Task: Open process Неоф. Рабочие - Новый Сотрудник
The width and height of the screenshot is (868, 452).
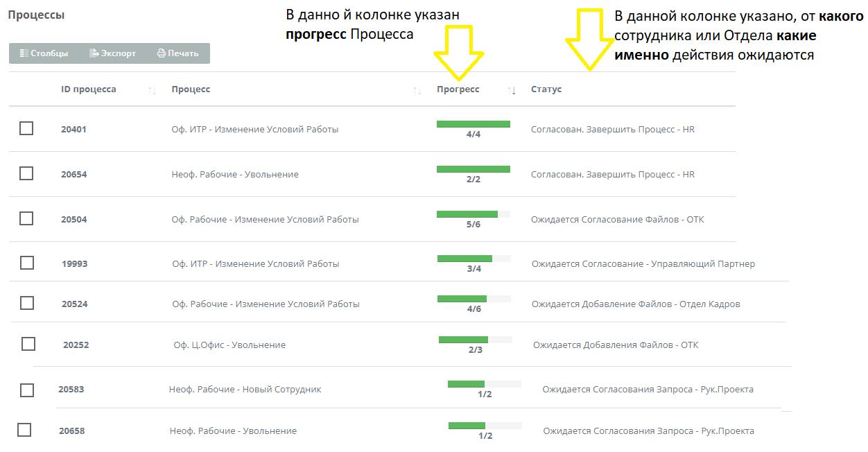Action: pyautogui.click(x=245, y=390)
